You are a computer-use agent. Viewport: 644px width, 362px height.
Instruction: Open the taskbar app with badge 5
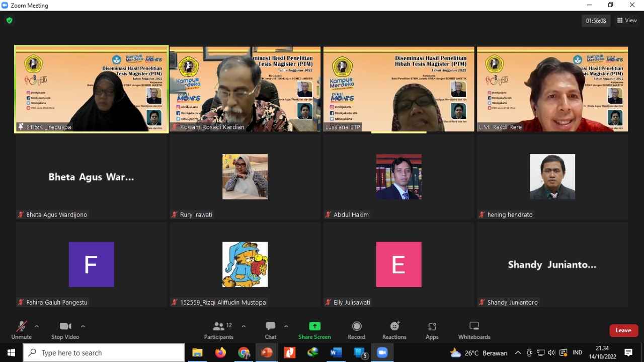pyautogui.click(x=360, y=353)
